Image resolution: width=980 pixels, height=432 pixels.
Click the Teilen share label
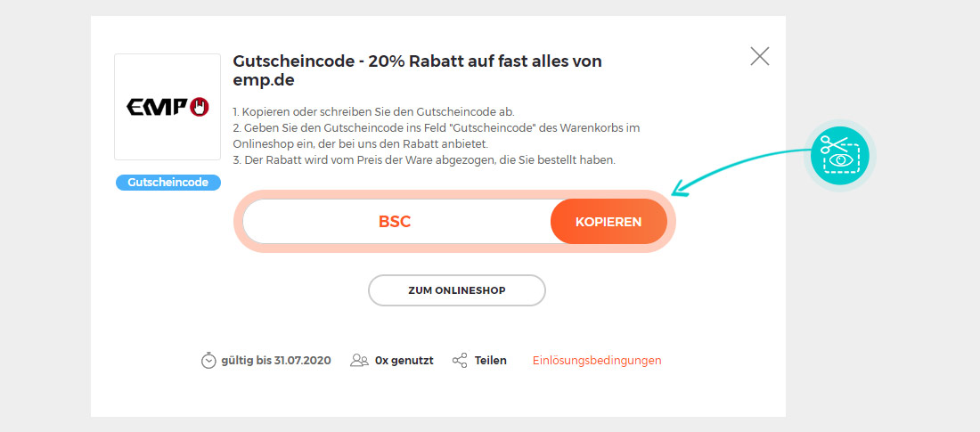[491, 361]
